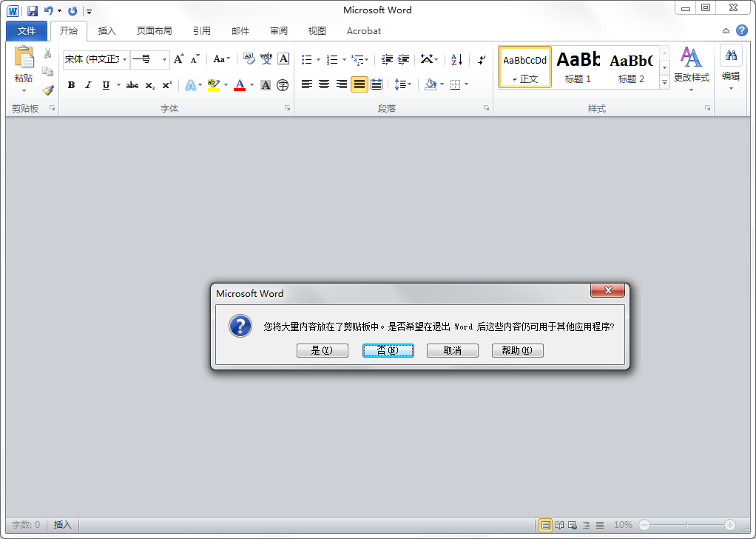Screen dimensions: 756x539
Task: Toggle Underline formatting
Action: point(106,85)
